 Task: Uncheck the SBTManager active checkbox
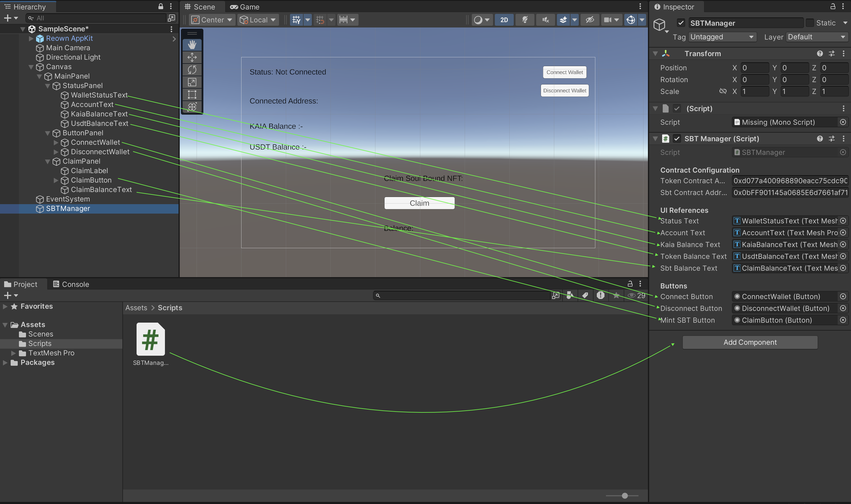pos(681,23)
